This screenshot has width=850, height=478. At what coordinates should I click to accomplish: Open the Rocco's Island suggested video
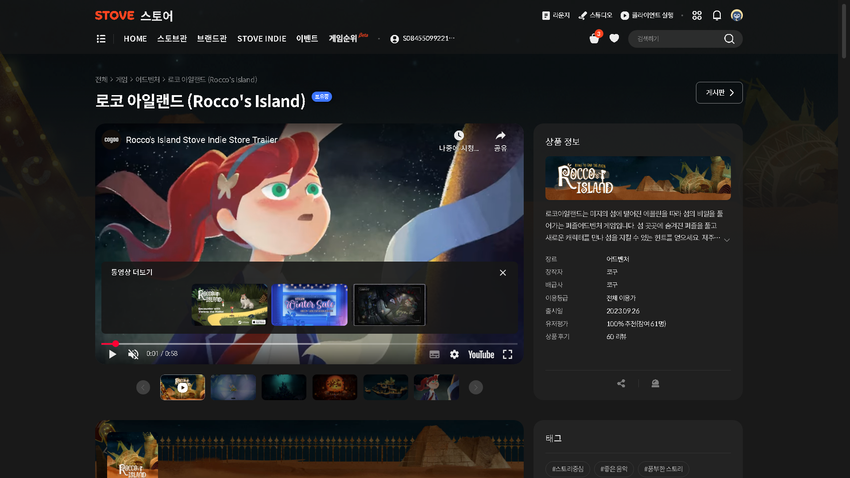tap(230, 305)
